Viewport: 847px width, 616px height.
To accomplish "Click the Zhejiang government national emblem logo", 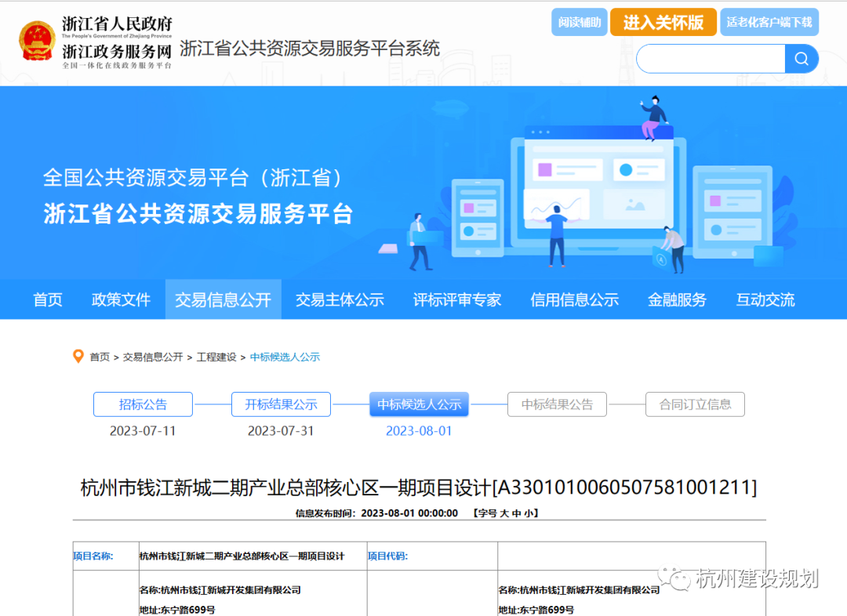I will [38, 41].
